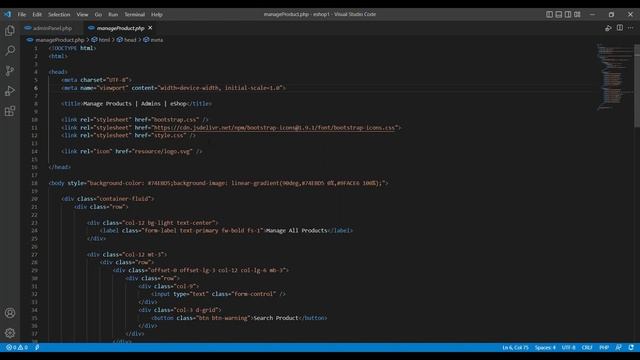Open the File menu
This screenshot has width=640, height=360.
tap(22, 14)
